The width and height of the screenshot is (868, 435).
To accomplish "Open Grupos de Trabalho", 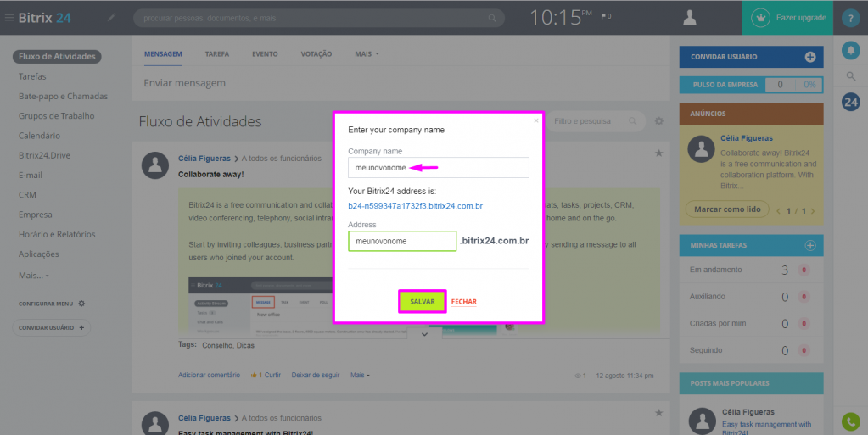I will tap(57, 116).
